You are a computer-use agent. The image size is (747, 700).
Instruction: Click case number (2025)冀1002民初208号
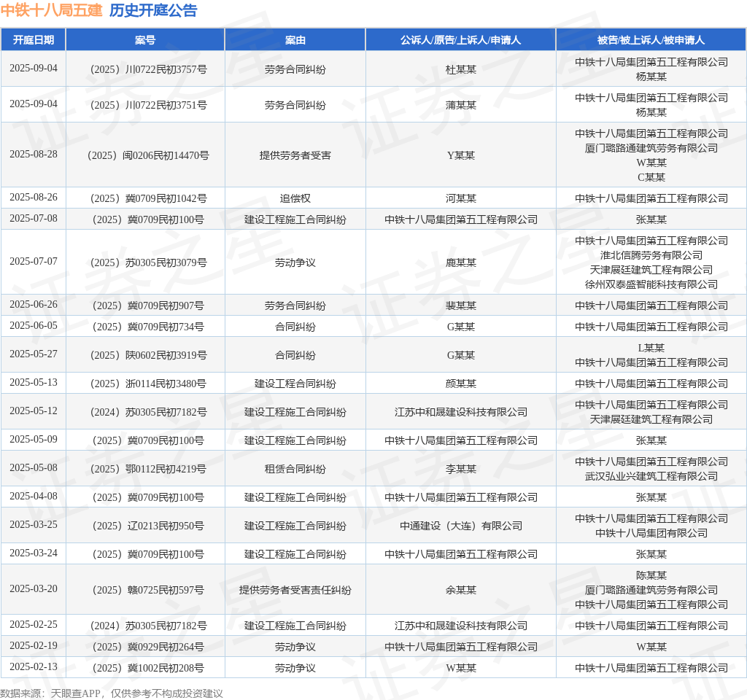tap(148, 668)
